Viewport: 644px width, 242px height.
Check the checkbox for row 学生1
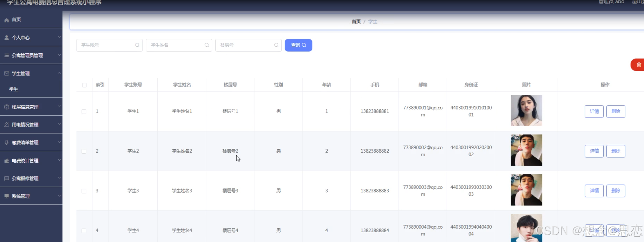84,112
